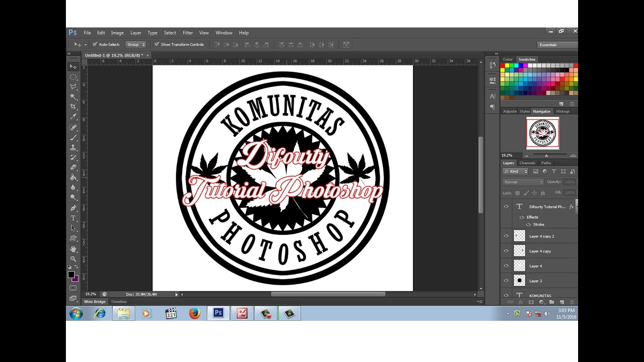Image resolution: width=644 pixels, height=362 pixels.
Task: Open the File menu
Action: [x=87, y=33]
